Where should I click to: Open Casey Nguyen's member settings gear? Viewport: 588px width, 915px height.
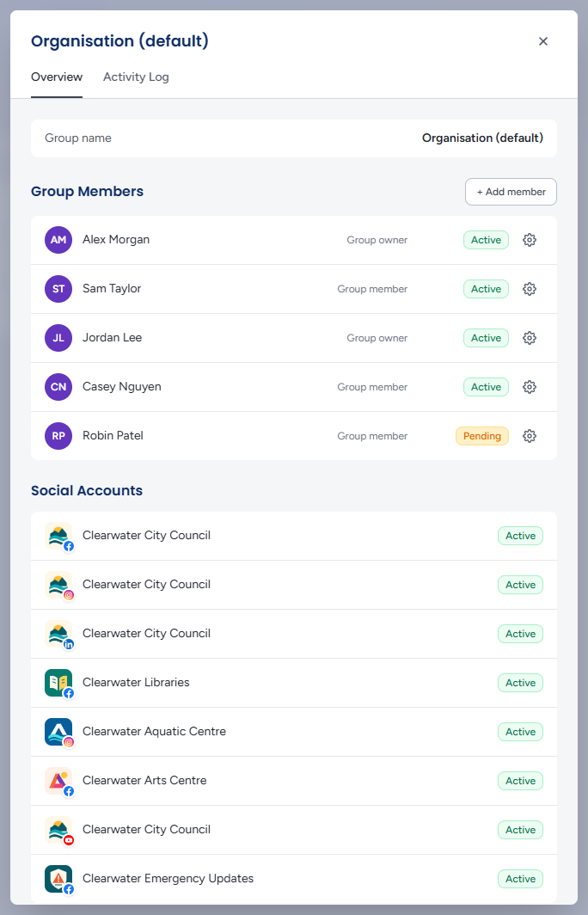coord(529,387)
